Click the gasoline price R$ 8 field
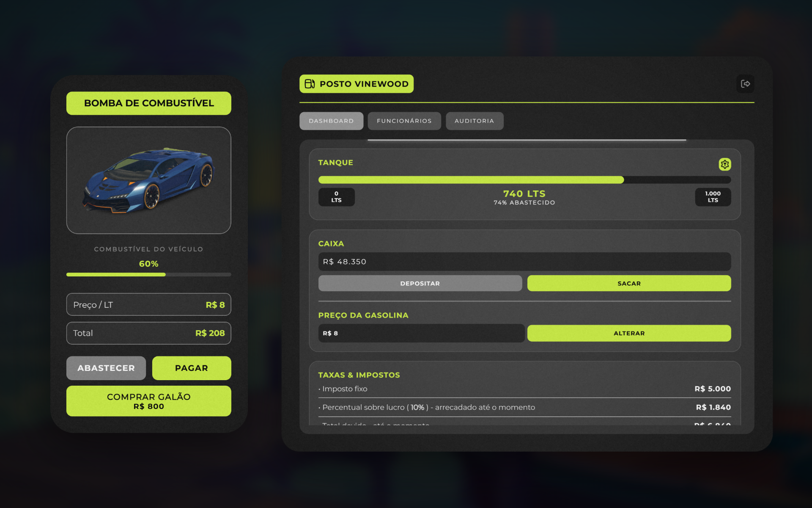Image resolution: width=812 pixels, height=508 pixels. click(421, 333)
